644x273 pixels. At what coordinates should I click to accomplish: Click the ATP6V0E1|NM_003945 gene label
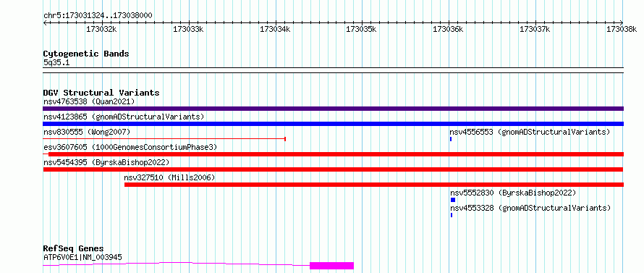click(82, 257)
